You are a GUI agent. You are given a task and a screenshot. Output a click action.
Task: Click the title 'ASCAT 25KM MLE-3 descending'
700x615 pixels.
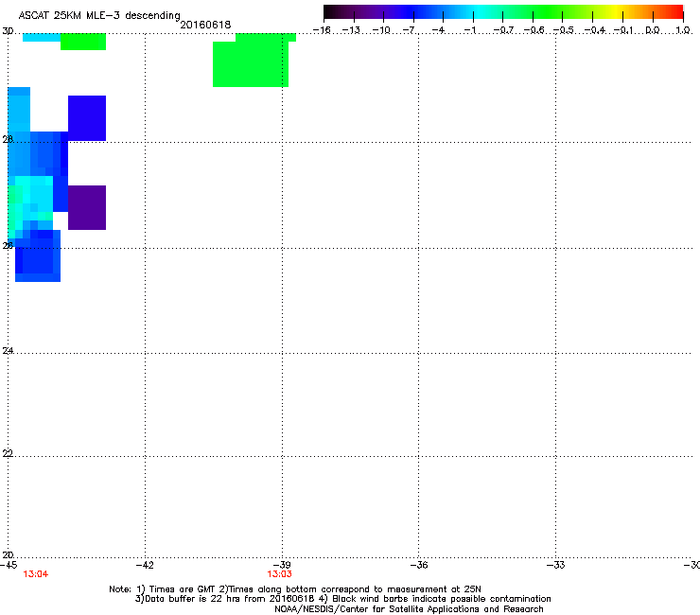click(x=99, y=15)
